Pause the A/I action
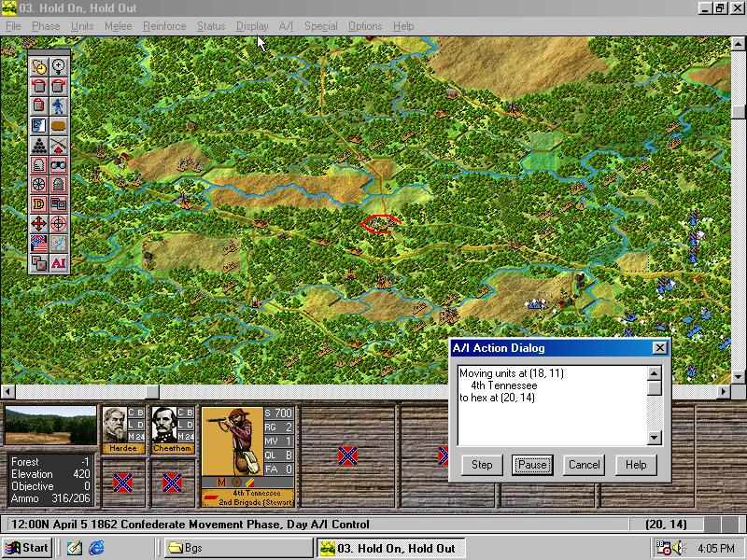Screen dimensions: 747x560 pyautogui.click(x=531, y=465)
